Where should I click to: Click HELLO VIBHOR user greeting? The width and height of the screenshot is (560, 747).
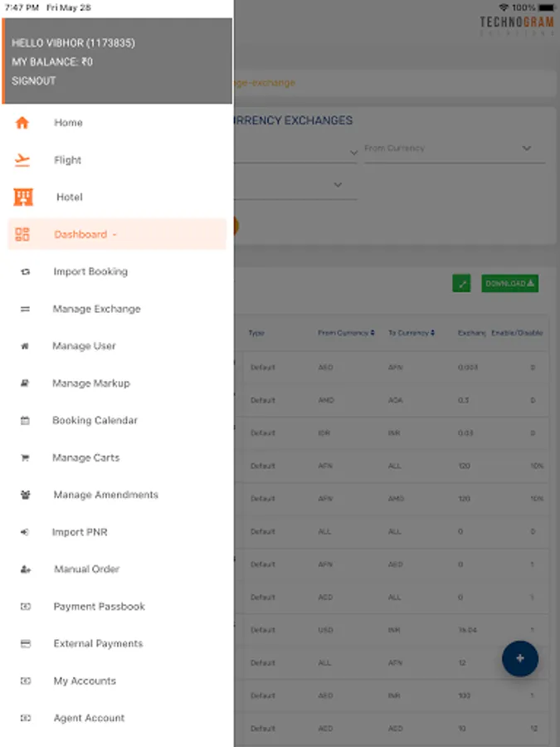pos(73,43)
